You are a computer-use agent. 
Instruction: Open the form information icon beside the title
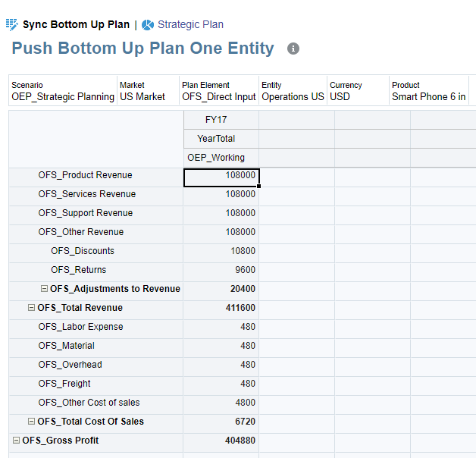coord(293,49)
